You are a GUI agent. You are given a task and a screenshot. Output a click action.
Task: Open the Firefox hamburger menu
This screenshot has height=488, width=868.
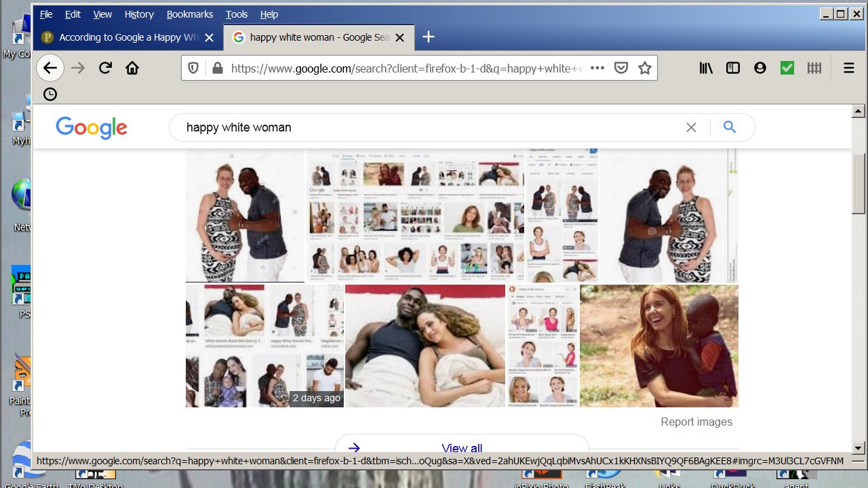point(848,68)
